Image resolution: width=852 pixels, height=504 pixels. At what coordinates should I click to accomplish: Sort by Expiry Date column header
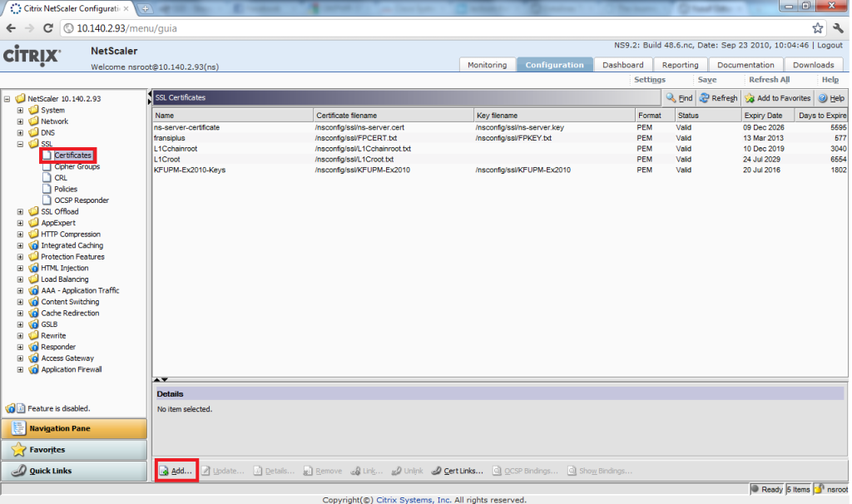(768, 116)
